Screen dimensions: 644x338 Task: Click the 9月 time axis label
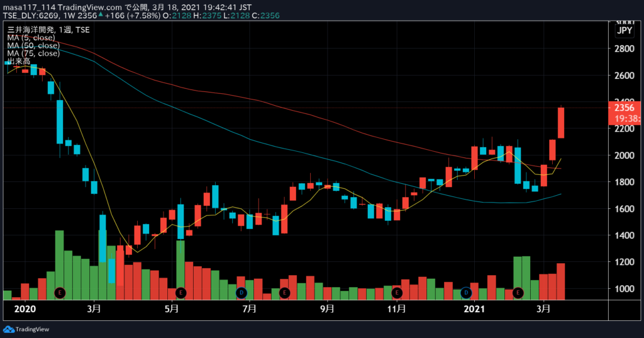point(327,309)
